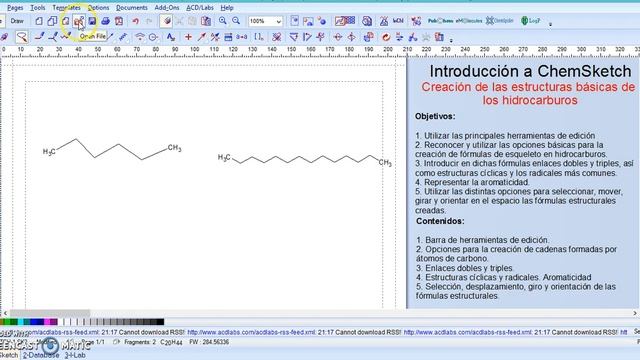Click the Print icon
640x360 pixels.
(x=105, y=21)
